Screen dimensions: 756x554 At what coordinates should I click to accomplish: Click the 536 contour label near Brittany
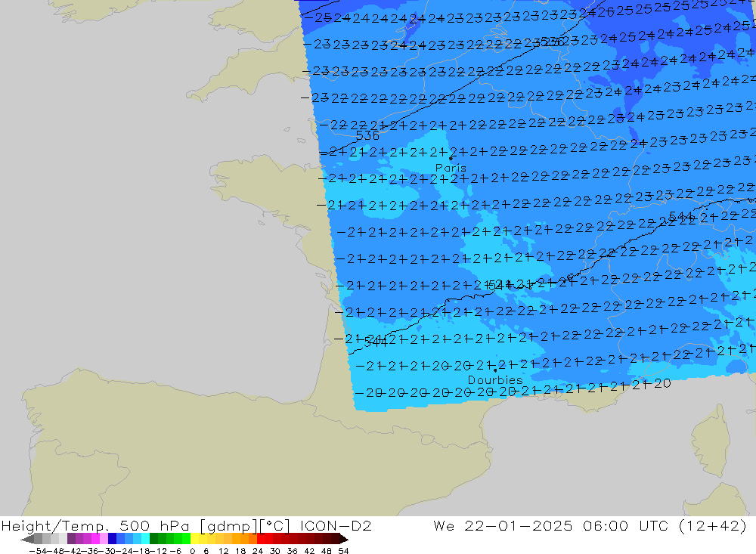point(367,135)
